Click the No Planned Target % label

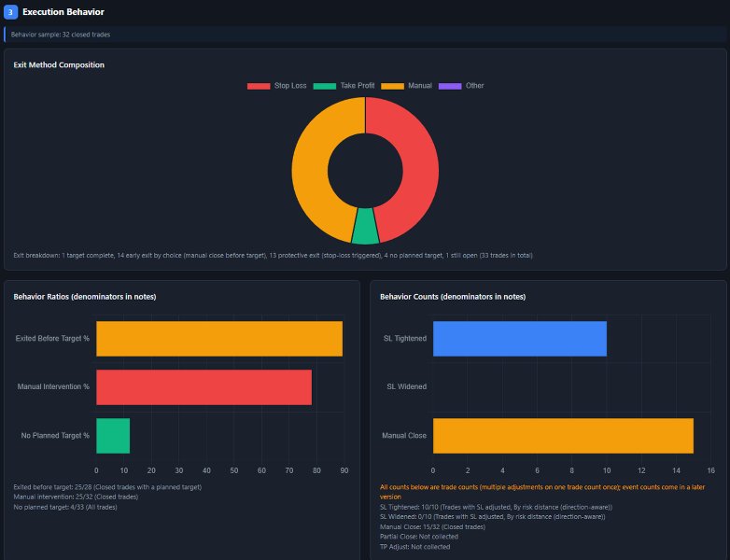tap(55, 436)
